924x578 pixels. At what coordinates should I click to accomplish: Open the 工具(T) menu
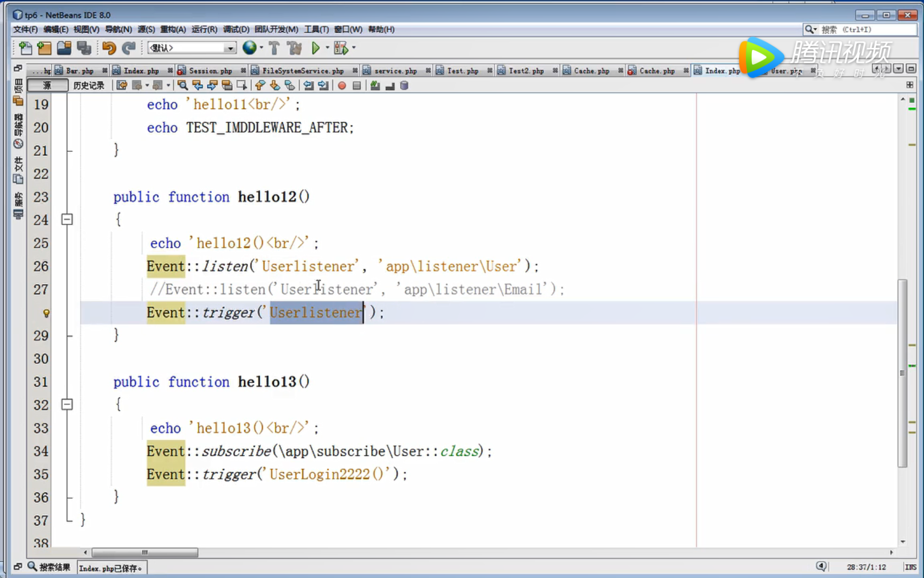click(x=316, y=29)
